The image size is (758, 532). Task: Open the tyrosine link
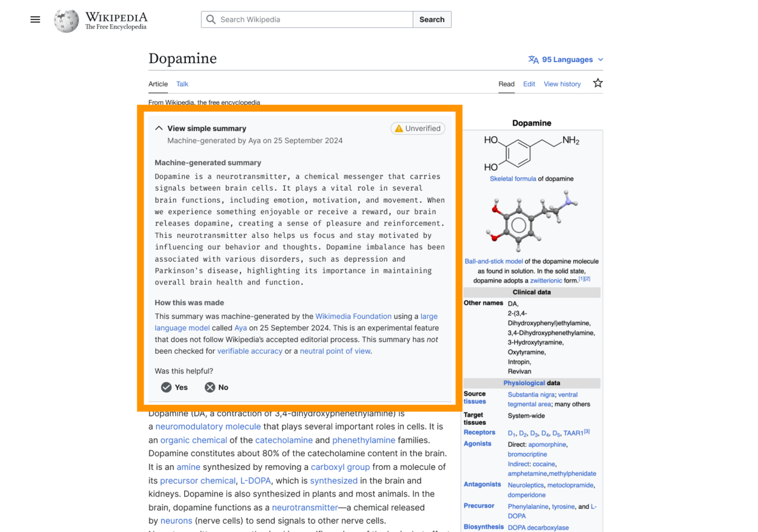[563, 507]
